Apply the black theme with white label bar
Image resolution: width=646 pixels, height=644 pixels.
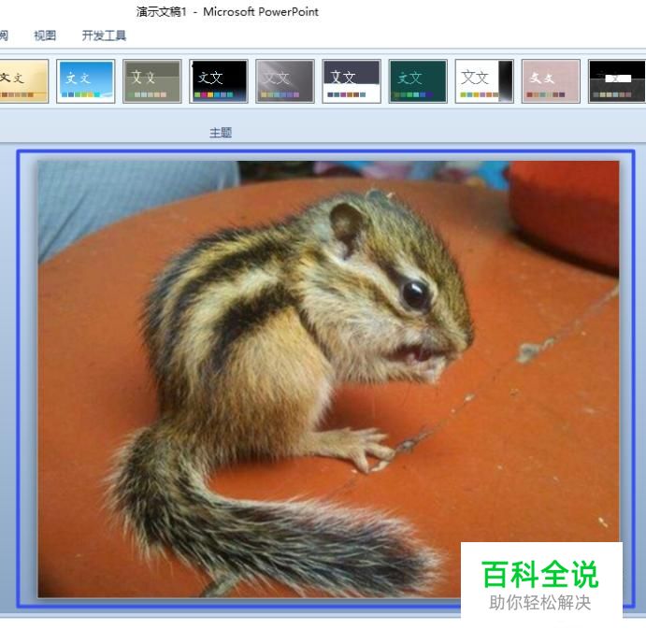coord(617,81)
